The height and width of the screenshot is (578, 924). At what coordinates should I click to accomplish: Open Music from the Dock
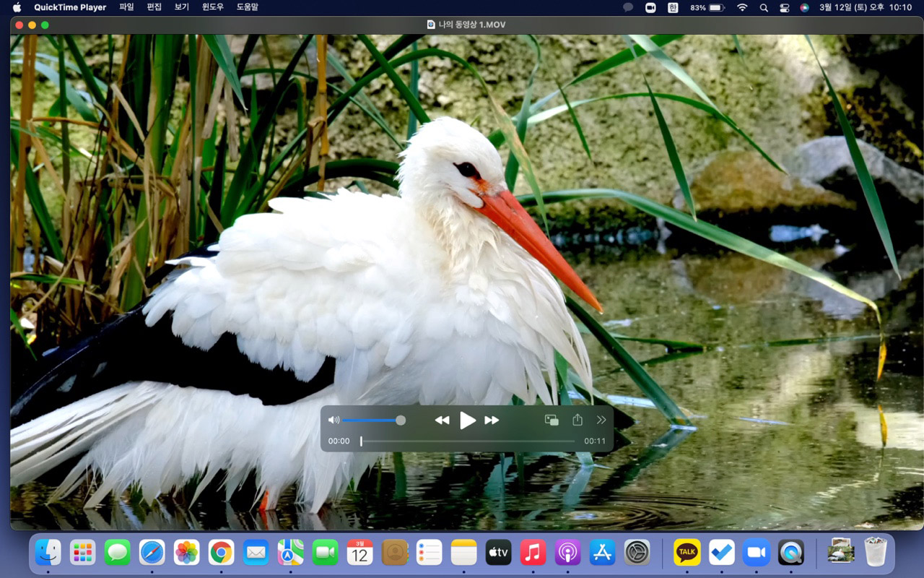[533, 553]
